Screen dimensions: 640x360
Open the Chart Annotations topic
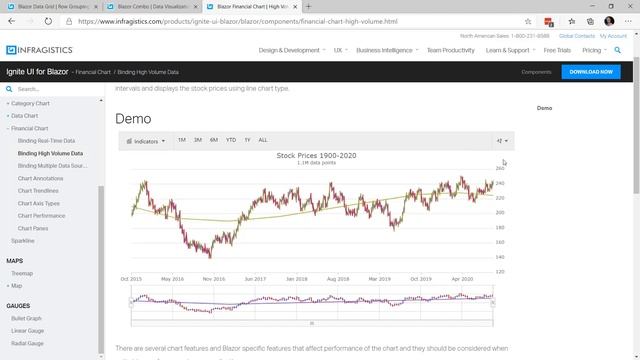[x=40, y=178]
